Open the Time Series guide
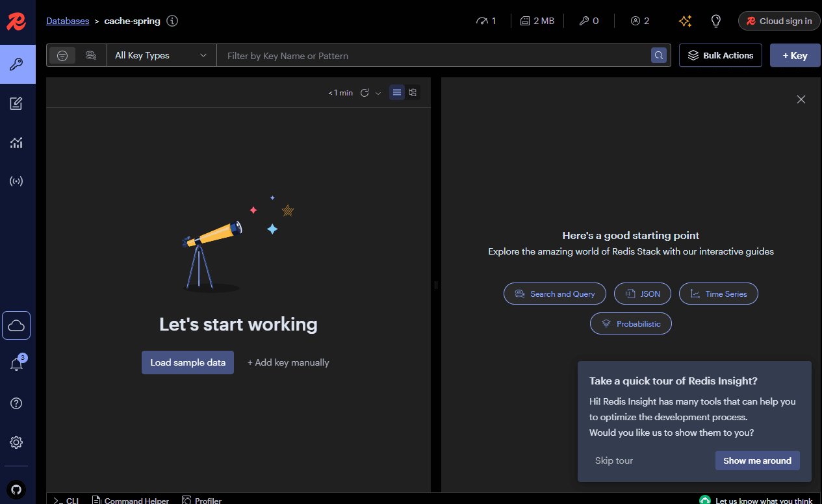Image resolution: width=822 pixels, height=504 pixels. (719, 294)
